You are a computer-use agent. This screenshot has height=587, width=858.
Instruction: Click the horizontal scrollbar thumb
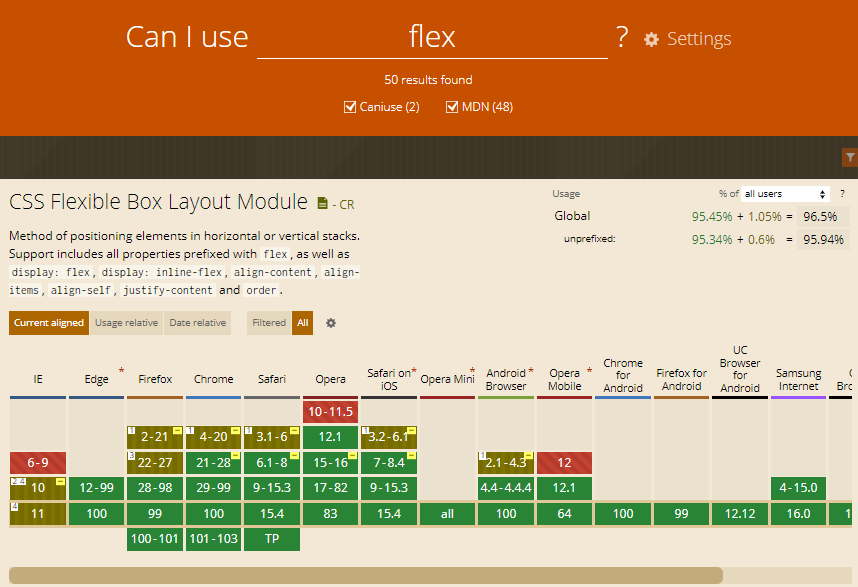366,576
